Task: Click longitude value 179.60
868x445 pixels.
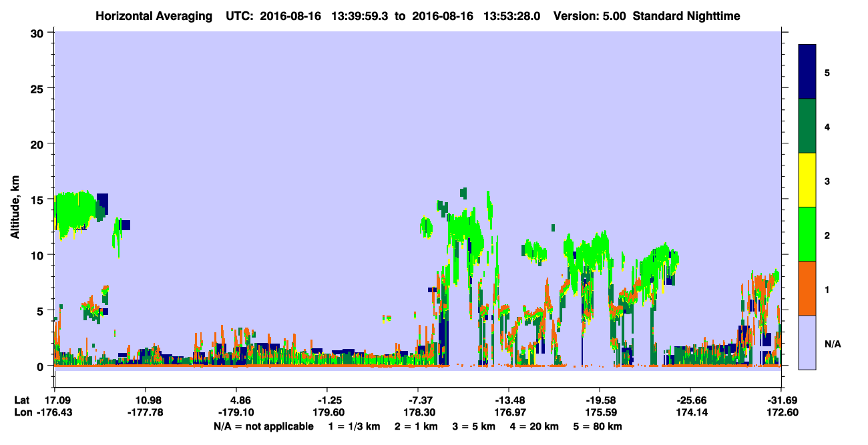Action: point(327,412)
